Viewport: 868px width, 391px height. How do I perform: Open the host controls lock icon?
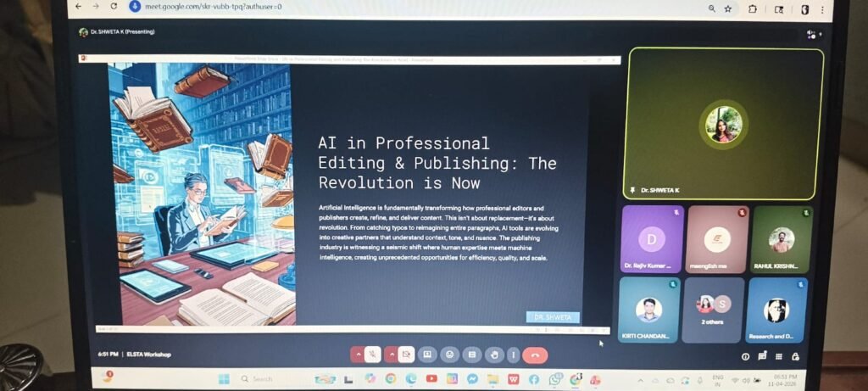795,356
